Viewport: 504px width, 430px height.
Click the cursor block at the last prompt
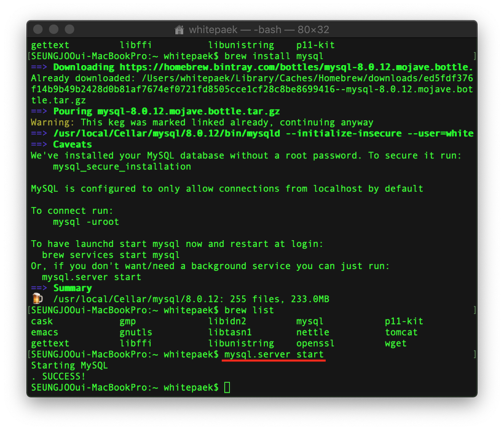(x=227, y=388)
